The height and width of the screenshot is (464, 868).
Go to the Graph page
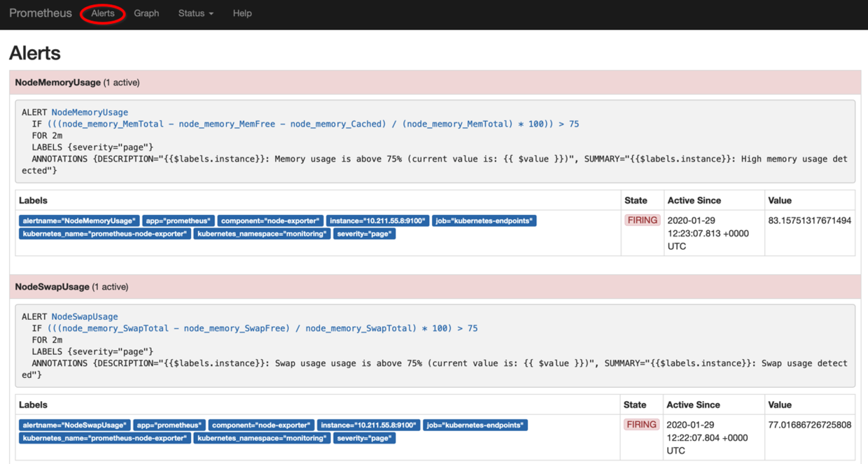tap(146, 13)
